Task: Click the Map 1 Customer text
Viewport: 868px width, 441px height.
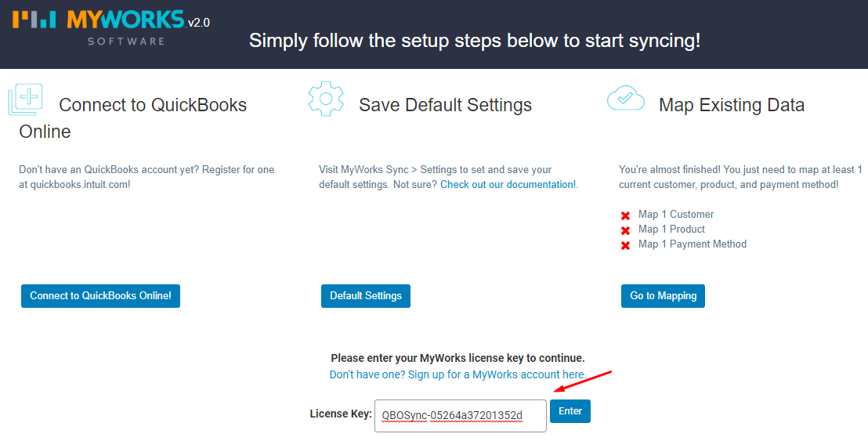Action: point(676,215)
